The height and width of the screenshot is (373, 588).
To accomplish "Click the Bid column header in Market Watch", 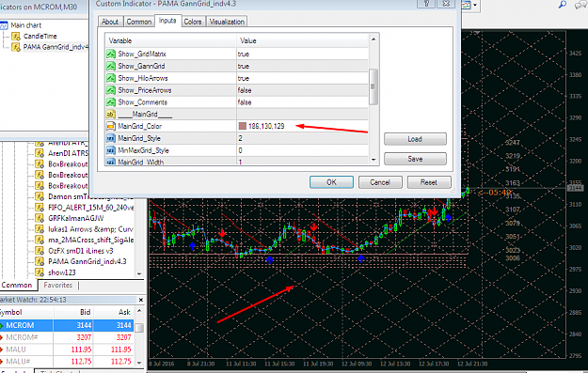I will pos(73,312).
